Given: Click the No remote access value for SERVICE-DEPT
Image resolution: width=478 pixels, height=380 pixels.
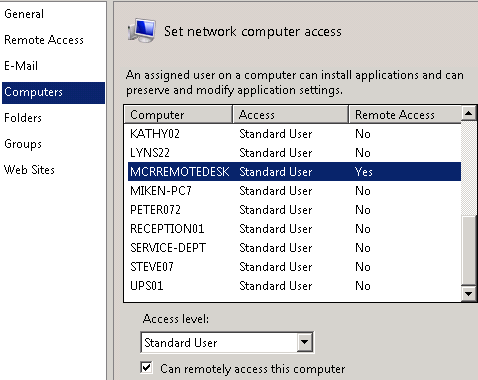Looking at the screenshot, I should (363, 248).
